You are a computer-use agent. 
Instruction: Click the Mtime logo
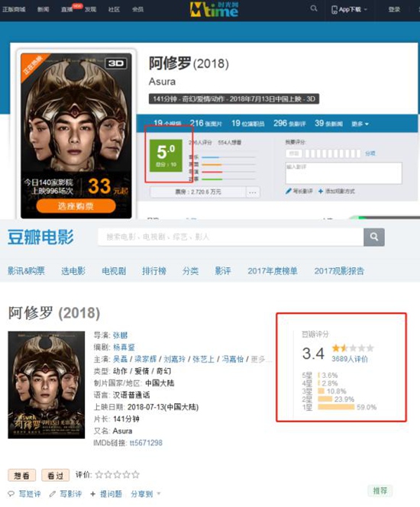[214, 9]
